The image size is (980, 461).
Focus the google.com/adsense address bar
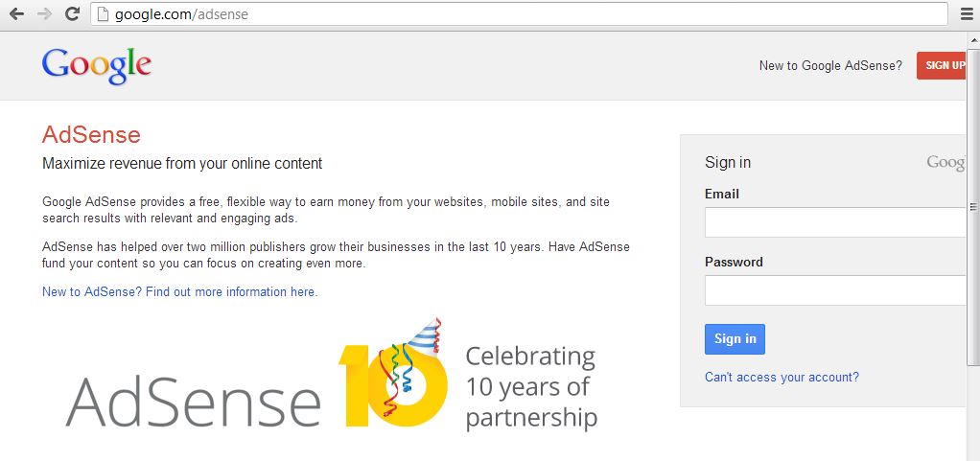520,13
